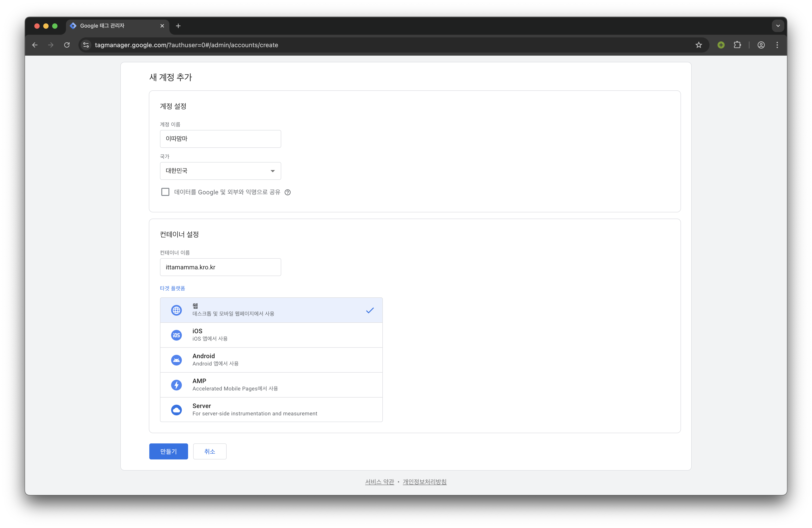Select the iOS platform icon
This screenshot has width=812, height=528.
[x=176, y=335]
